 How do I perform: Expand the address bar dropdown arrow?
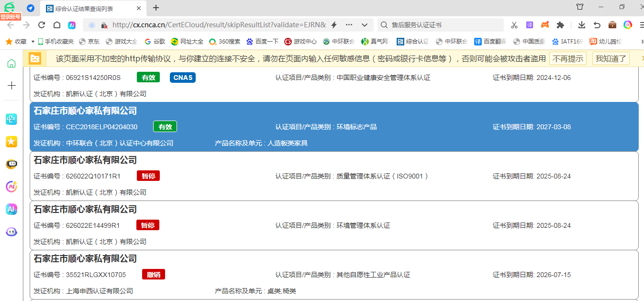click(x=365, y=25)
